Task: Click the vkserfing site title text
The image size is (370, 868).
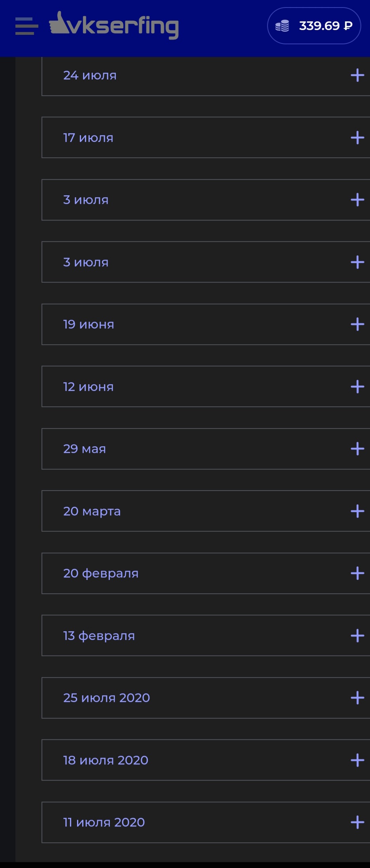Action: point(124,26)
